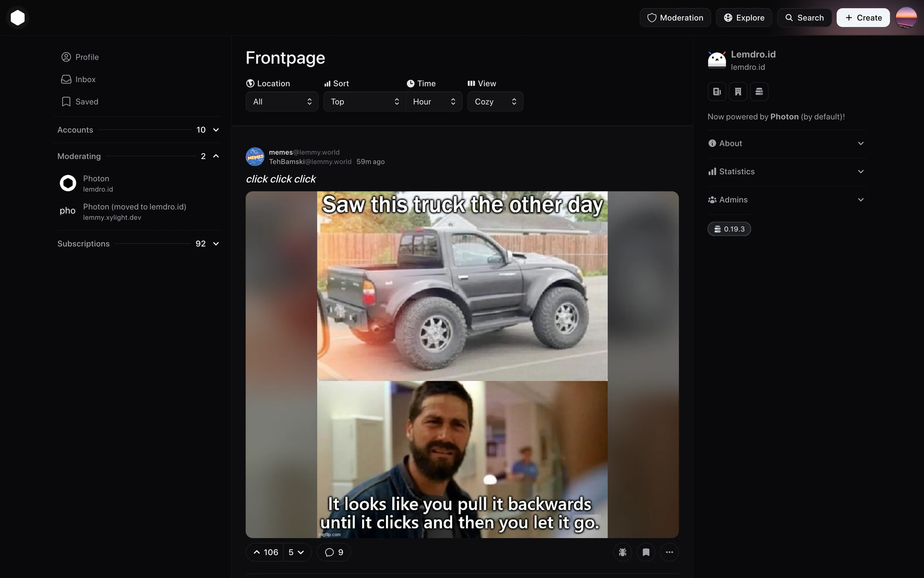924x578 pixels.
Task: Enlarge the truck meme image
Action: [462, 364]
